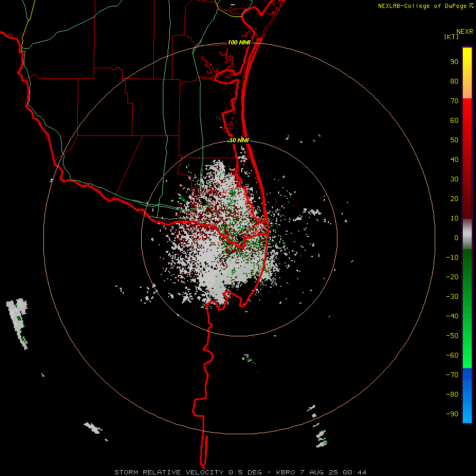
Task: Click the -60 value on velocity scale
Action: point(452,355)
